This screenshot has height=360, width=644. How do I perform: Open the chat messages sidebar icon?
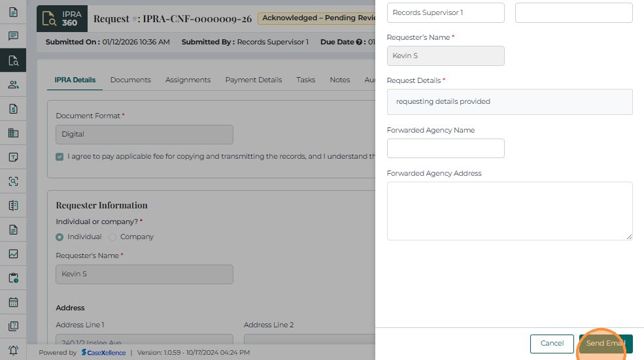pyautogui.click(x=13, y=36)
